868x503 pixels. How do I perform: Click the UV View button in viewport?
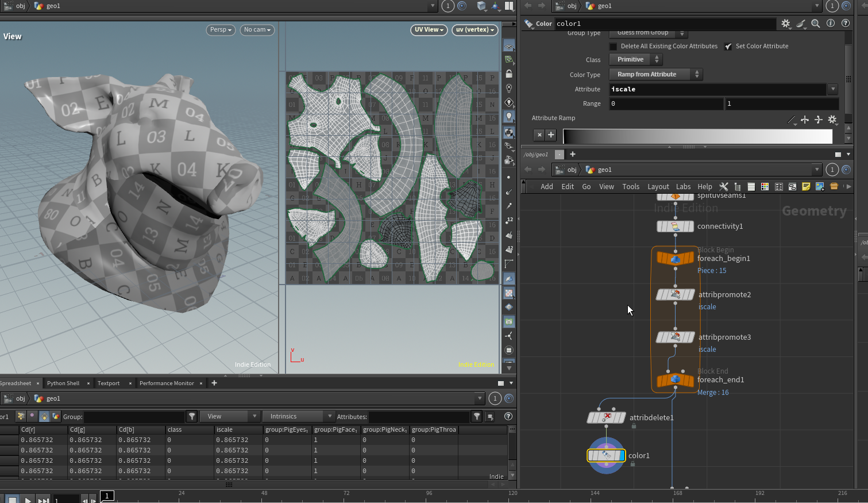coord(429,30)
